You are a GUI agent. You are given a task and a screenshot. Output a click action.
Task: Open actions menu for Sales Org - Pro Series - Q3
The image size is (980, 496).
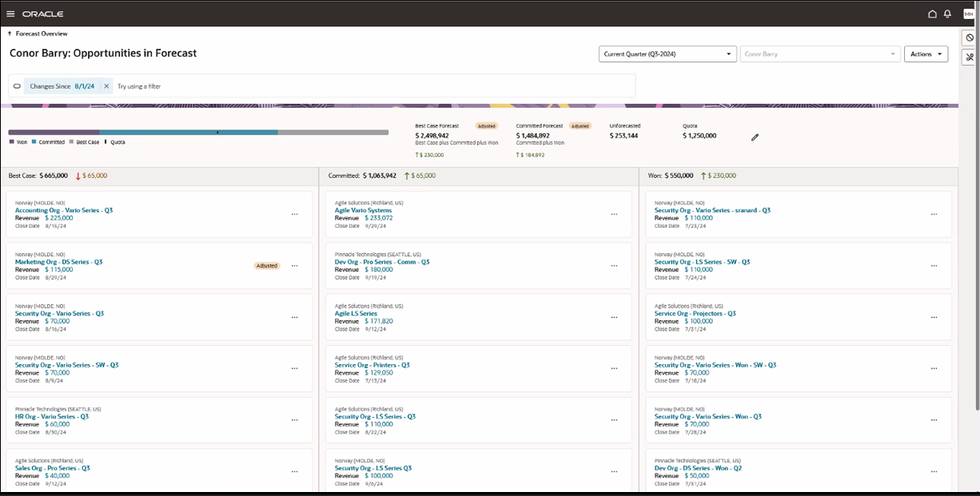tap(294, 472)
